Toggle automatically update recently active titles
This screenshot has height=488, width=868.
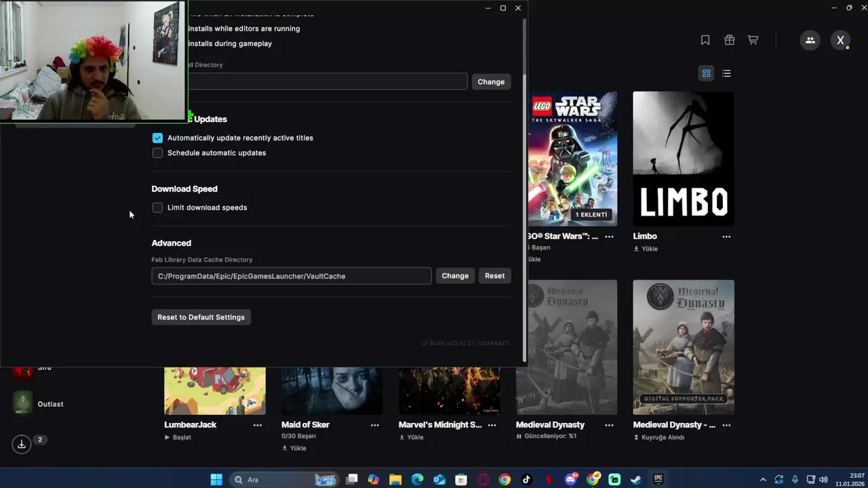[x=157, y=138]
